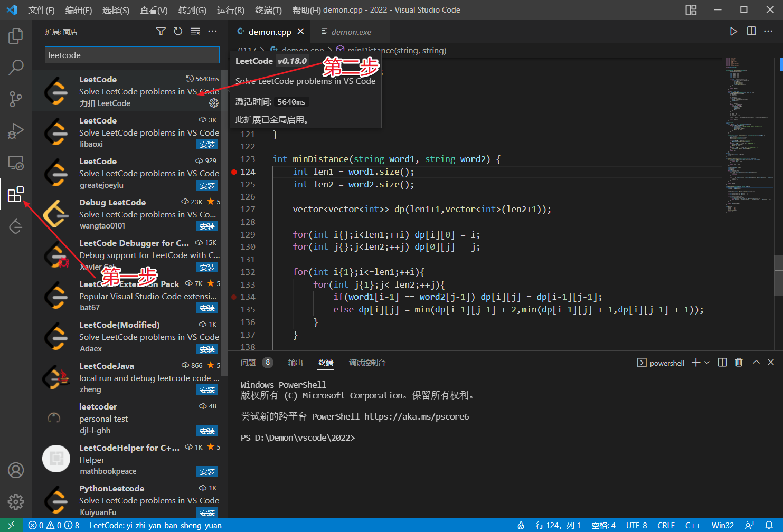
Task: Close the demon.cpp tab
Action: (300, 32)
